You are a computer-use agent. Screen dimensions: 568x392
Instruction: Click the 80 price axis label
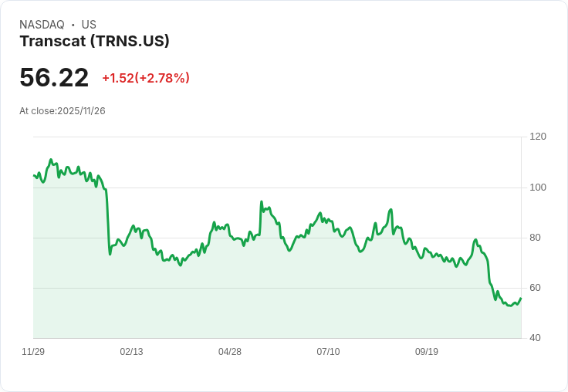[535, 238]
